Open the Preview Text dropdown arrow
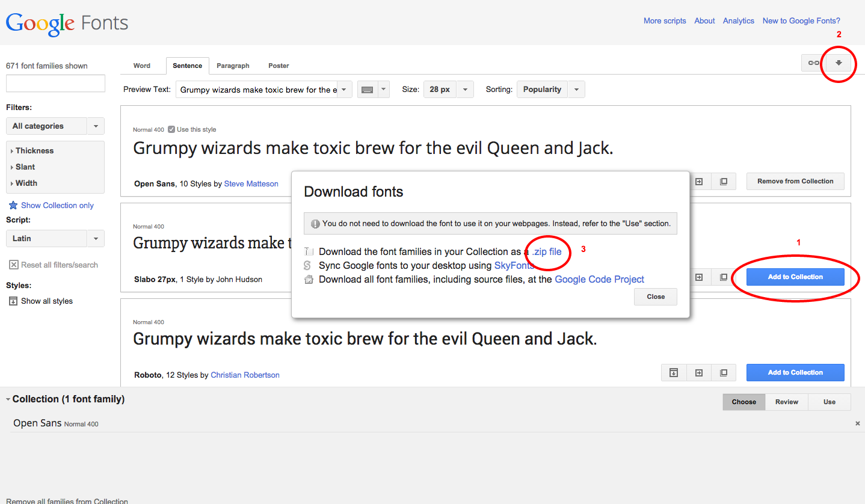The height and width of the screenshot is (504, 865). 344,90
